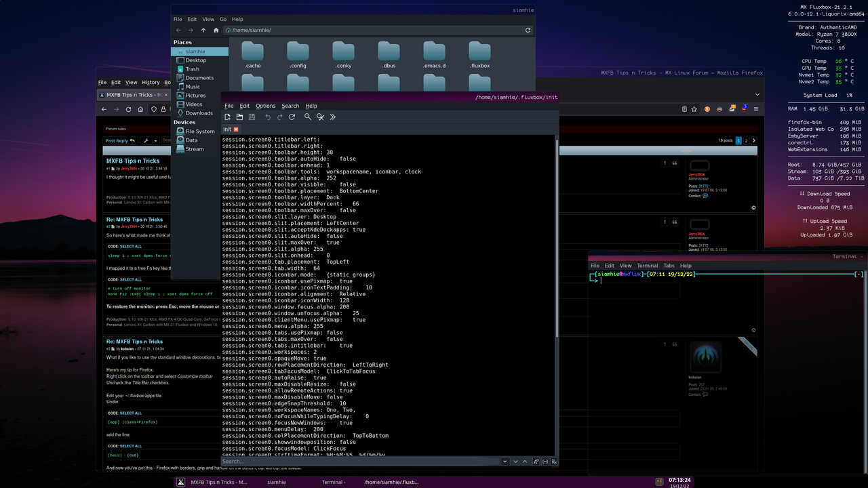The image size is (868, 488).
Task: Save file icon in the init editor toolbar
Action: click(x=252, y=117)
